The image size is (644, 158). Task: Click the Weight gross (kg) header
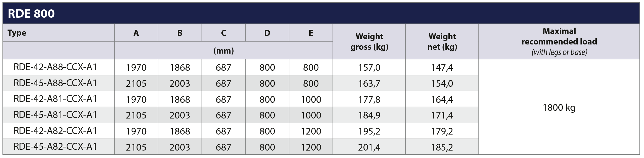(x=369, y=41)
